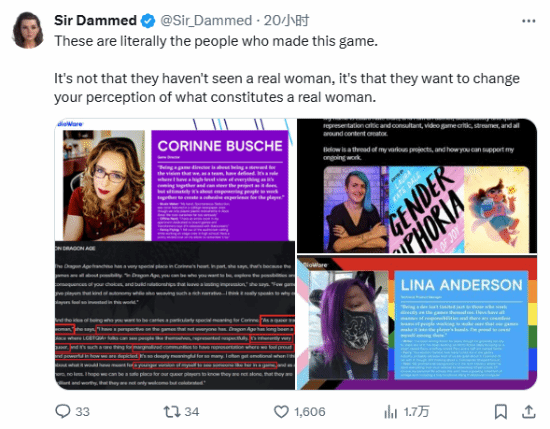This screenshot has height=429, width=550.
Task: Share the tweet via upload icon
Action: coord(528,411)
